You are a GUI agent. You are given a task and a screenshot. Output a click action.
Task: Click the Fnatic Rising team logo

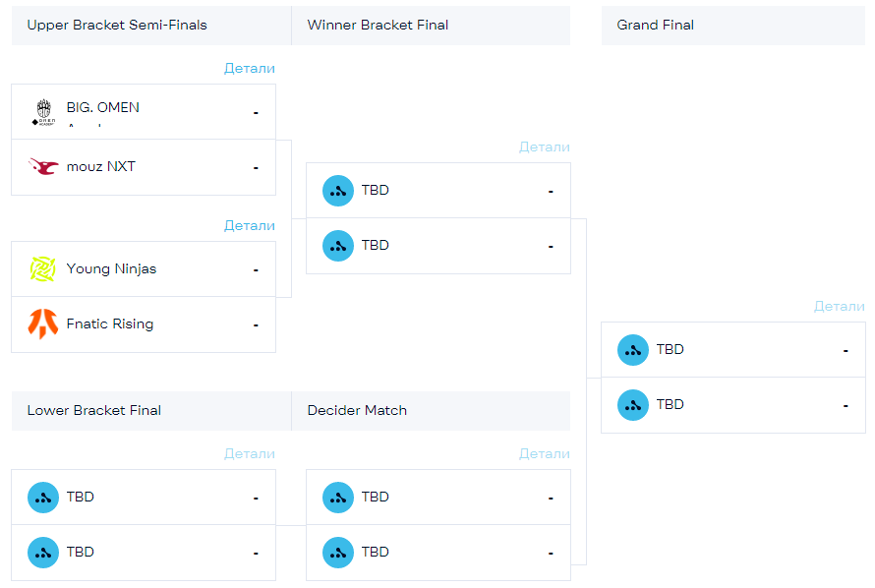(x=43, y=323)
